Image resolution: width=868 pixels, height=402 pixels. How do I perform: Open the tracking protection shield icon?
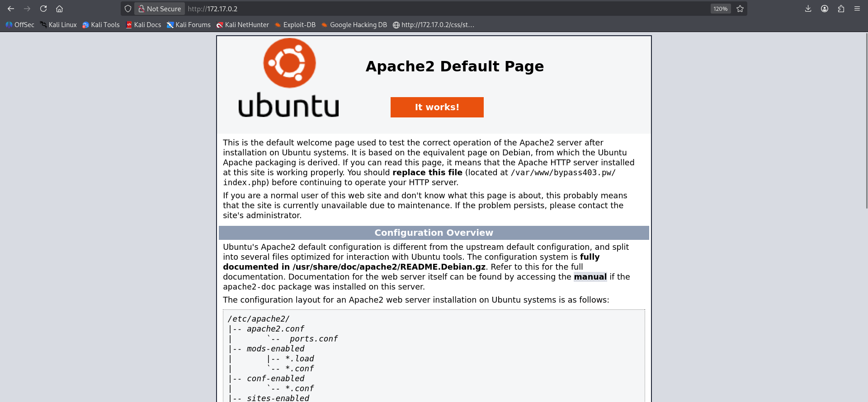pos(128,9)
